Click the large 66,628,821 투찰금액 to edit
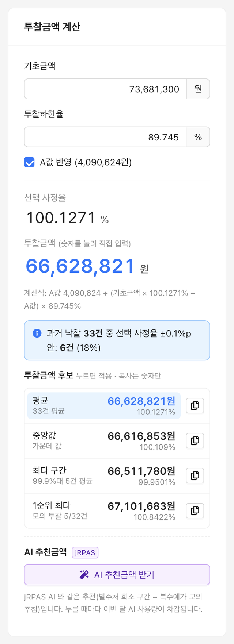 (x=80, y=266)
